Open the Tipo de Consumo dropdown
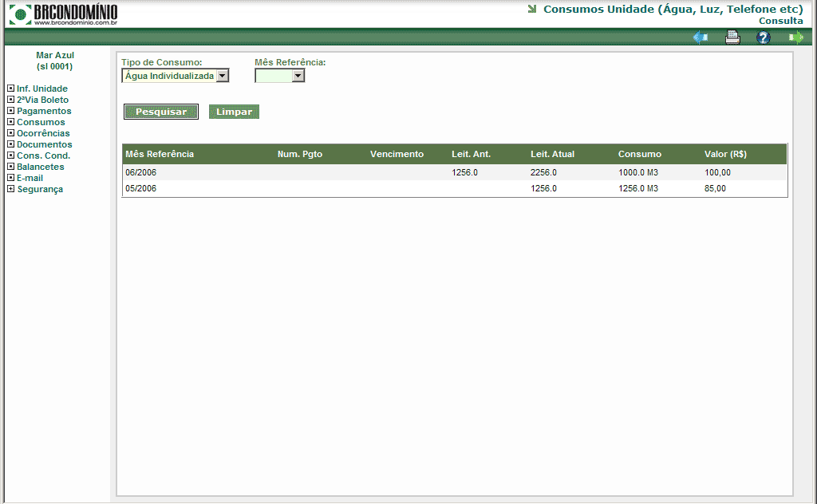Viewport: 817px width, 504px height. [x=175, y=76]
